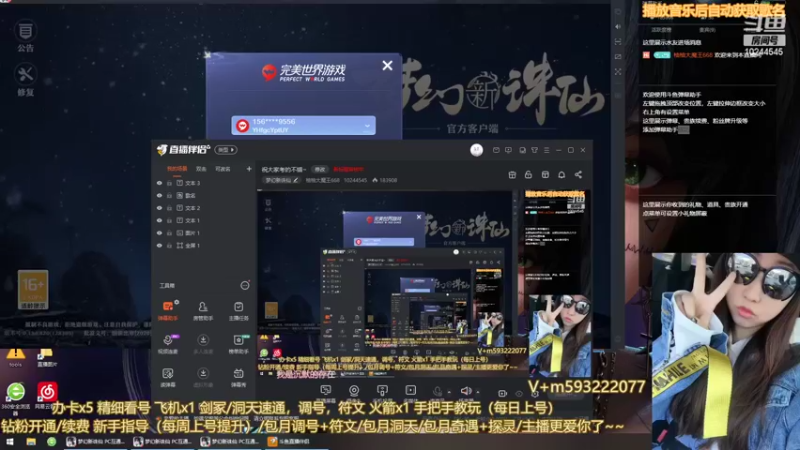The image size is (800, 450).
Task: Open the settings gear in the bottom toolbar
Action: (x=535, y=393)
